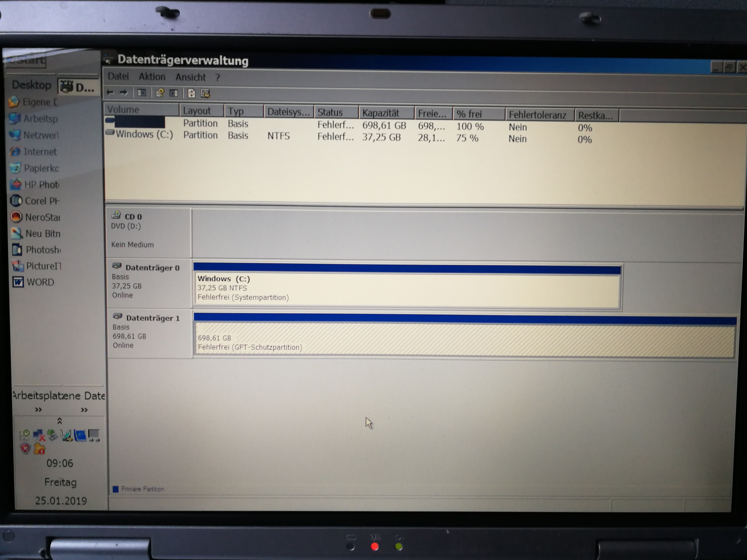Click the red security shield tray icon

25,449
